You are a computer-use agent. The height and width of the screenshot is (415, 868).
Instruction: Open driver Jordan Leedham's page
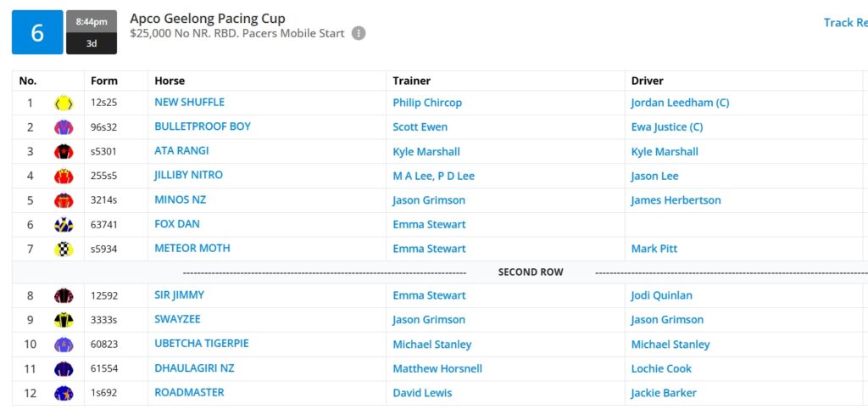(680, 103)
